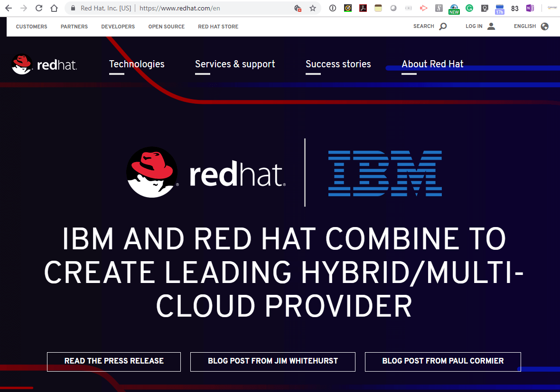
Task: Open the Technologies menu
Action: click(137, 64)
